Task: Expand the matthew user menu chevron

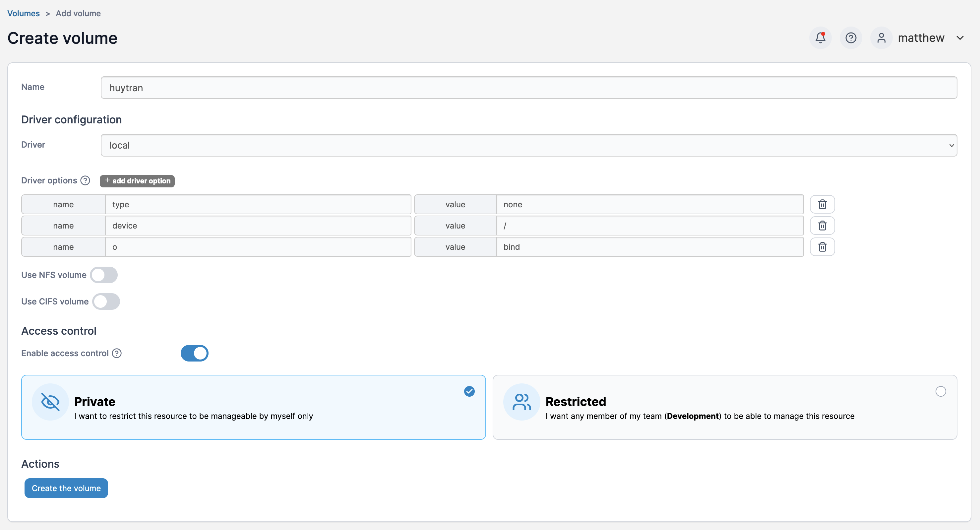Action: 960,38
